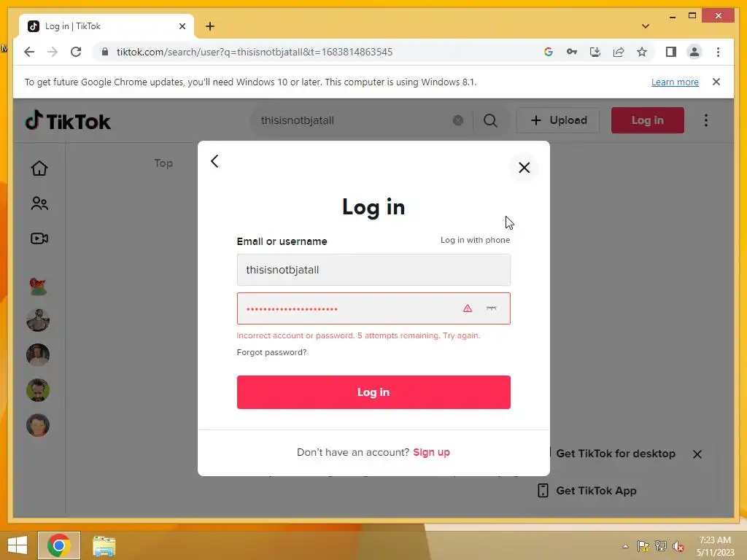Select the Top results tab

pos(163,163)
